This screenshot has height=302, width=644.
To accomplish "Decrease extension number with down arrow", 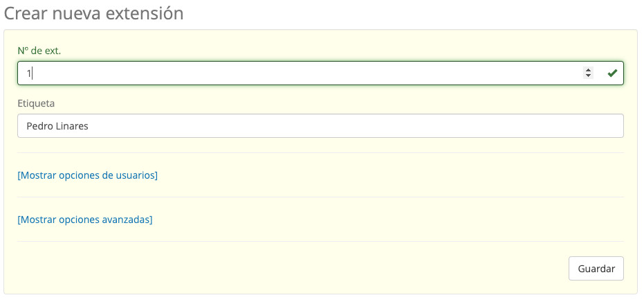I will point(589,75).
